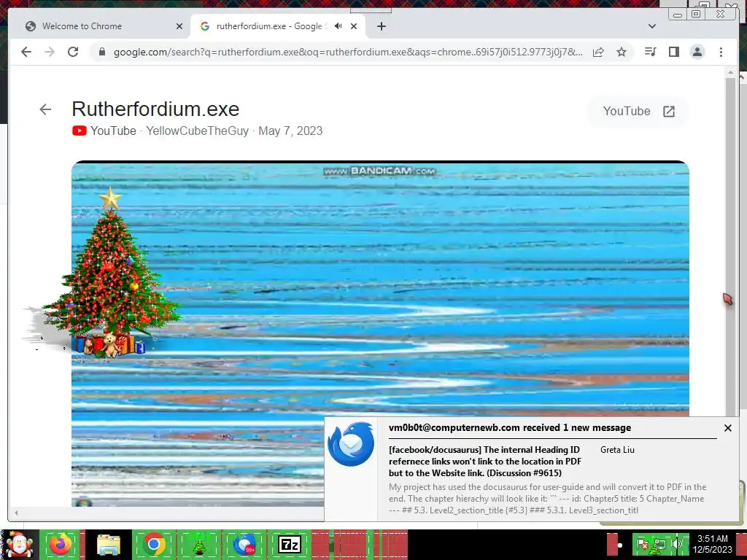
Task: Open Christmas tree app in taskbar
Action: [x=198, y=544]
